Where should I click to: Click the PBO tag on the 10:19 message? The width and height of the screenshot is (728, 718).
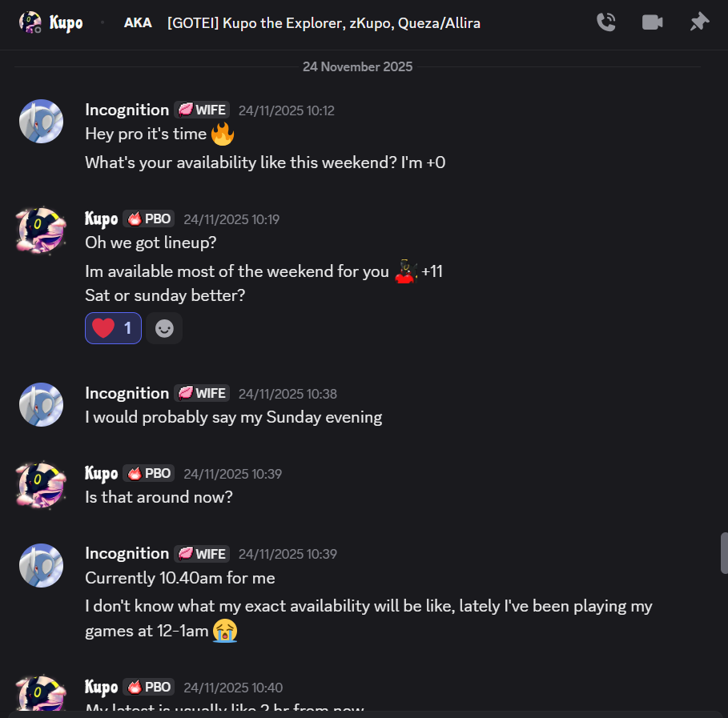[149, 219]
